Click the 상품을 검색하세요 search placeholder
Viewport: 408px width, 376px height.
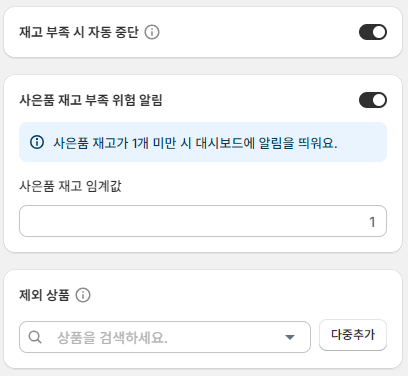tap(112, 338)
